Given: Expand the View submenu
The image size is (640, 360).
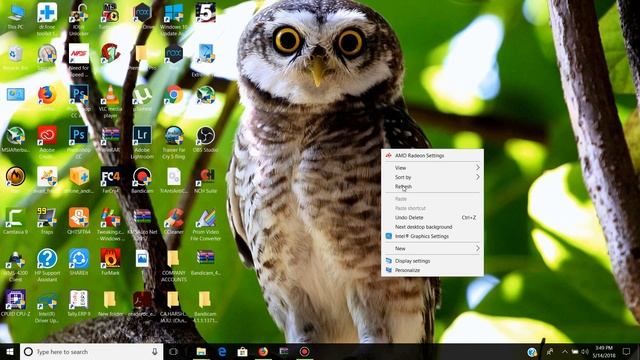Looking at the screenshot, I should coord(432,168).
